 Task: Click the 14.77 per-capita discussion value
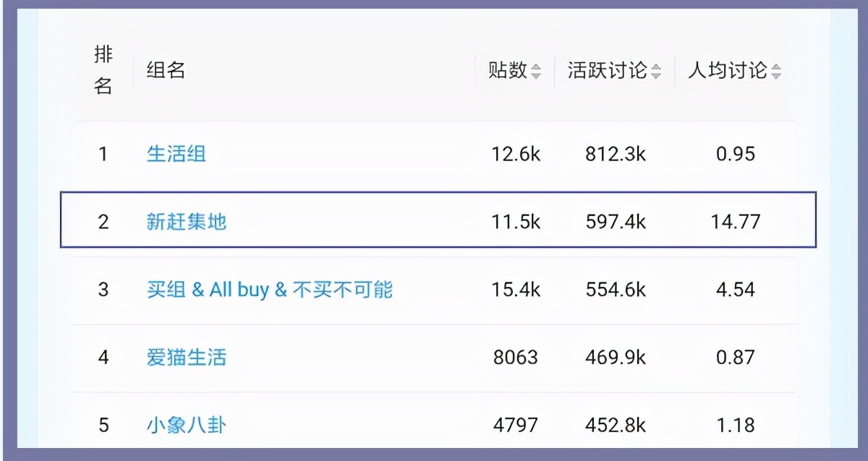[x=736, y=221]
